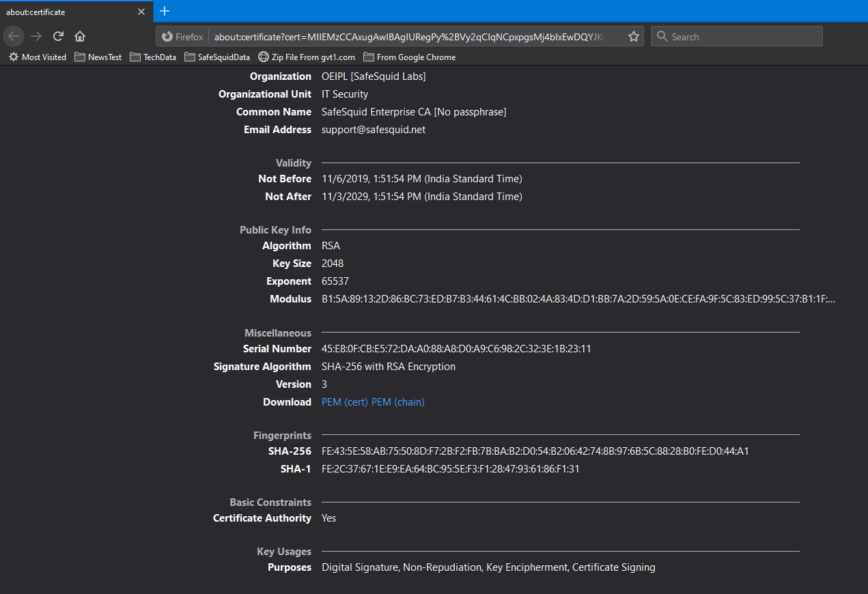Click the RSA algorithm value

pyautogui.click(x=331, y=246)
